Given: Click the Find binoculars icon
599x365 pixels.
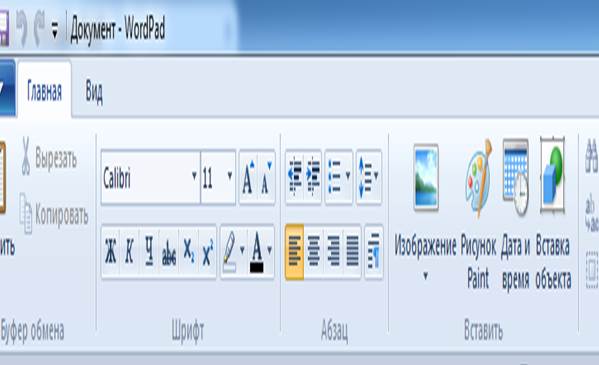Looking at the screenshot, I should click(592, 156).
